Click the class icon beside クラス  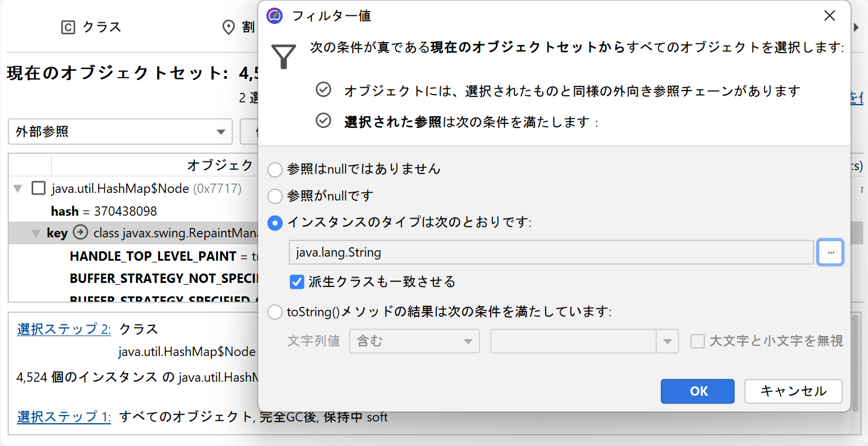click(x=68, y=27)
